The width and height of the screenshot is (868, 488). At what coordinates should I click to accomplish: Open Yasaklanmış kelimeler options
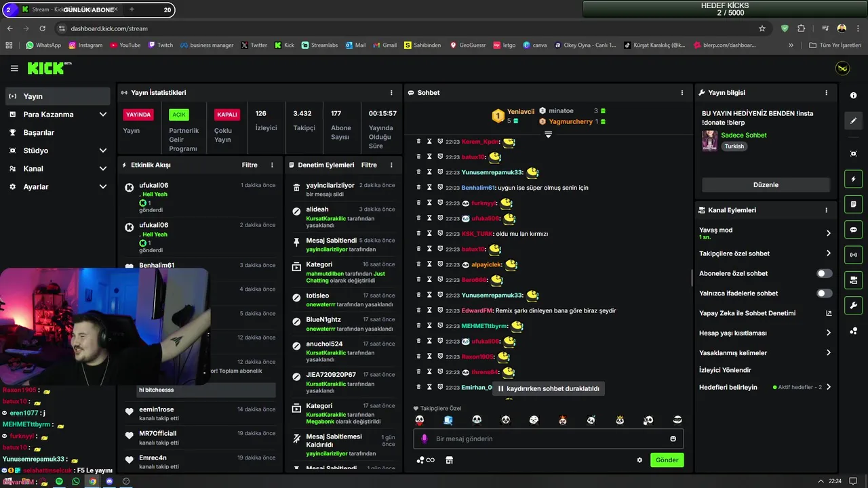[x=765, y=353]
